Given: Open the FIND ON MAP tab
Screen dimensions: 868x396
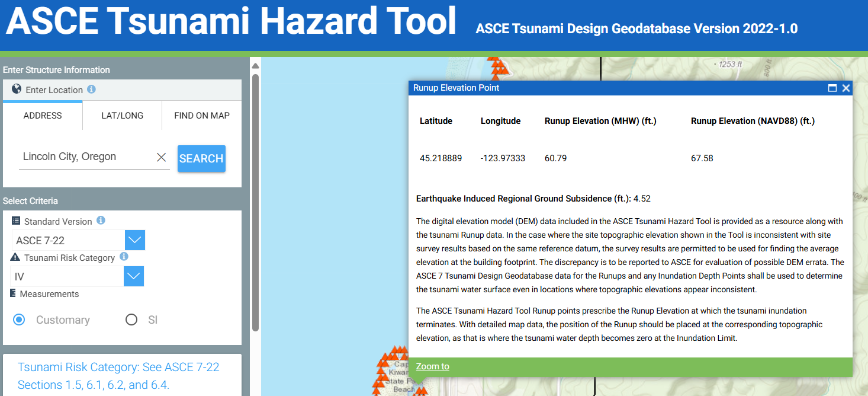Looking at the screenshot, I should (x=202, y=116).
